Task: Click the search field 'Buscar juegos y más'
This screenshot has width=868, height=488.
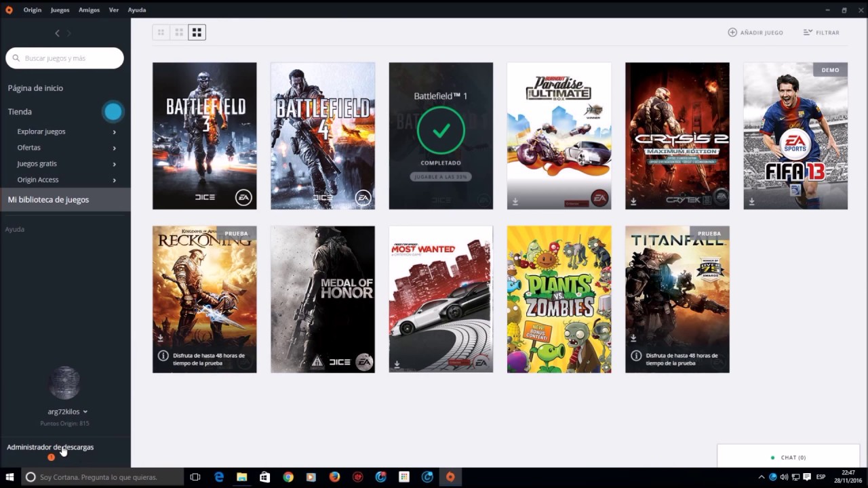Action: [64, 58]
